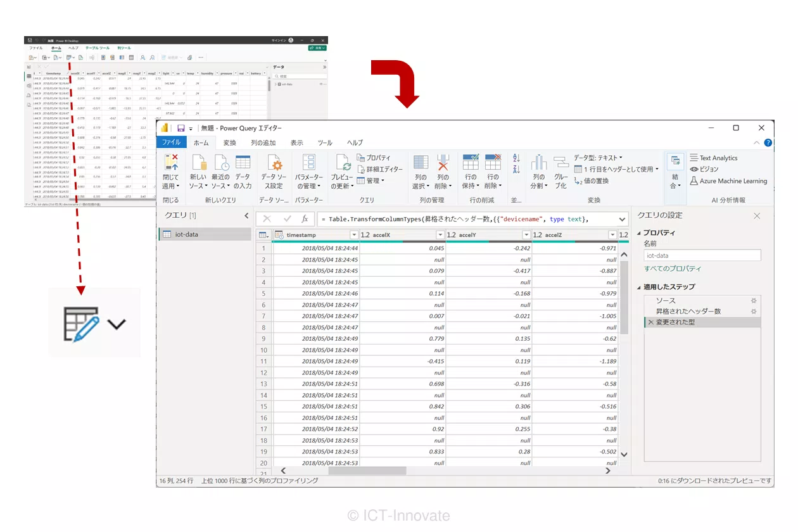Screen dimensions: 798x532
Task: Click the save icon in Power Query title bar
Action: click(x=181, y=128)
